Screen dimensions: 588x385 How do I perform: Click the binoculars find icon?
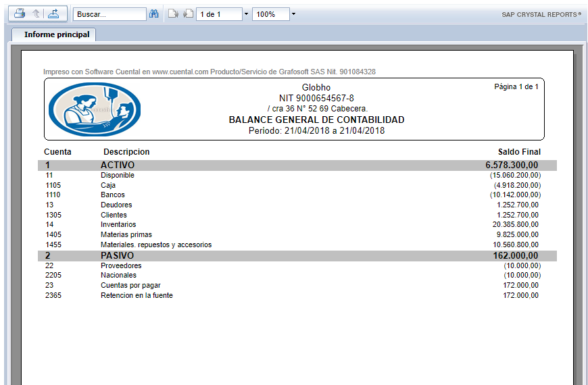[153, 14]
